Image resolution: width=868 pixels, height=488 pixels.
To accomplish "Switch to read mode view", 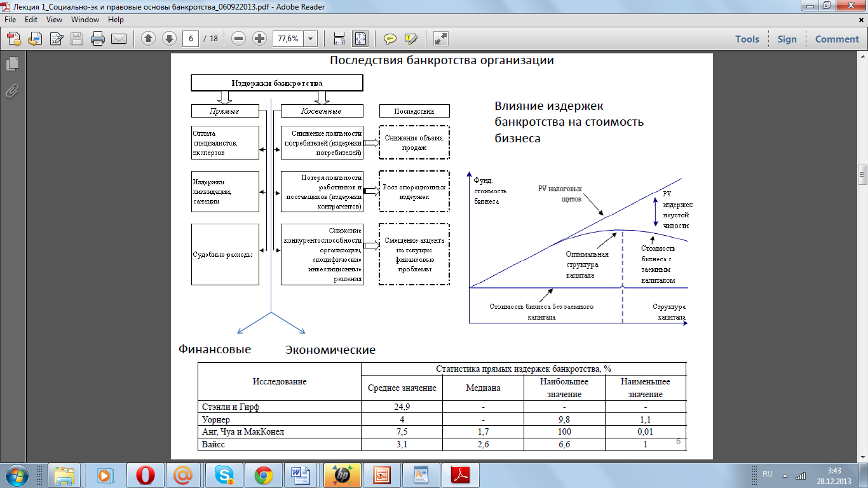I will pos(441,39).
